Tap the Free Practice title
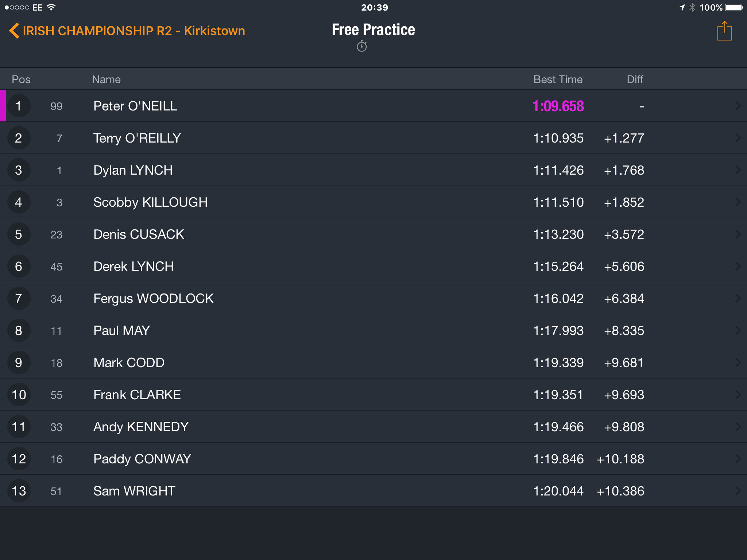The image size is (747, 560). click(x=373, y=30)
